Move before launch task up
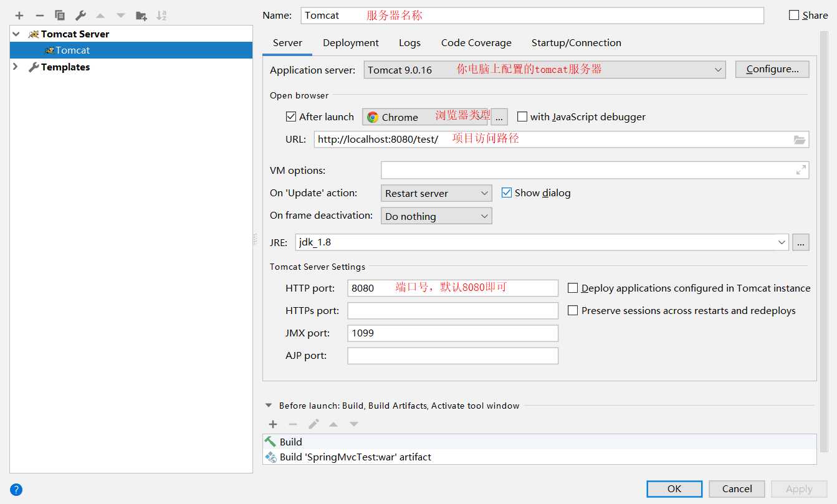837x504 pixels. pyautogui.click(x=333, y=424)
